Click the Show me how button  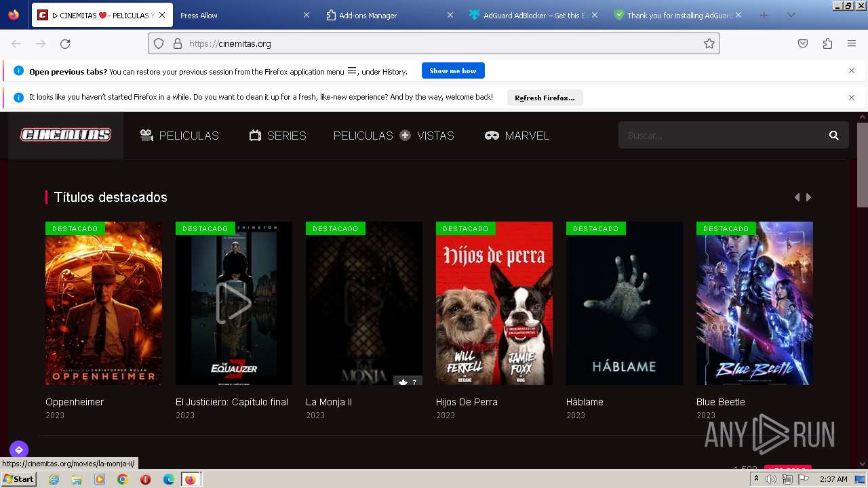pos(453,70)
